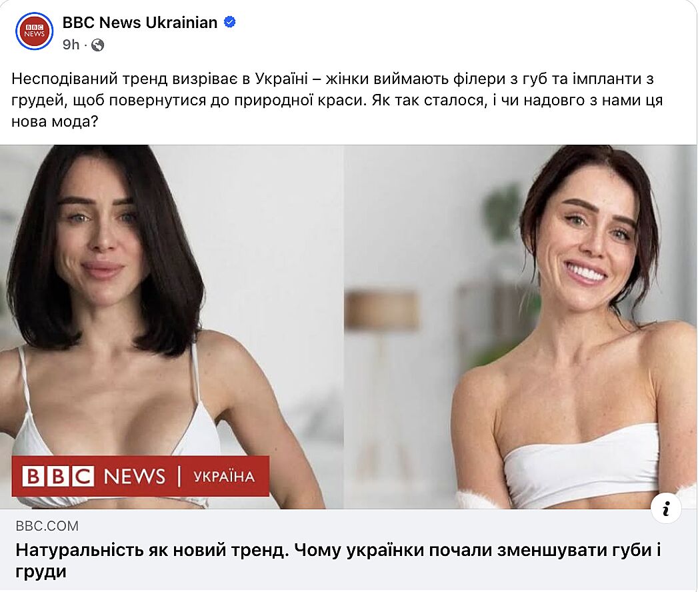Viewport: 700px width, 592px height.
Task: Click the link preview footer card
Action: point(348,550)
